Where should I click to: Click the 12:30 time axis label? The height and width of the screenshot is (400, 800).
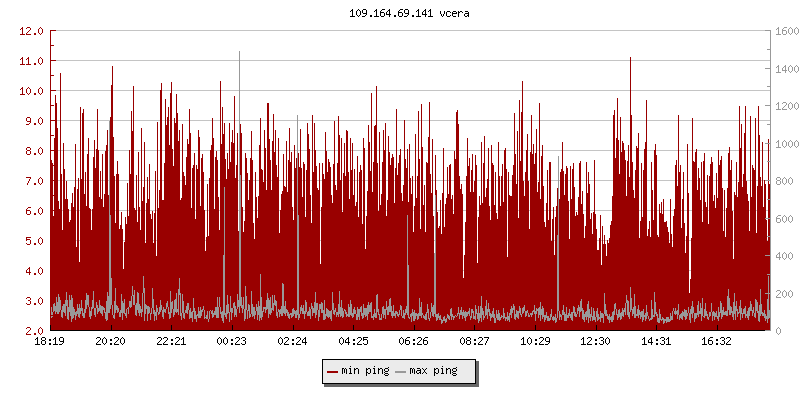(x=596, y=342)
